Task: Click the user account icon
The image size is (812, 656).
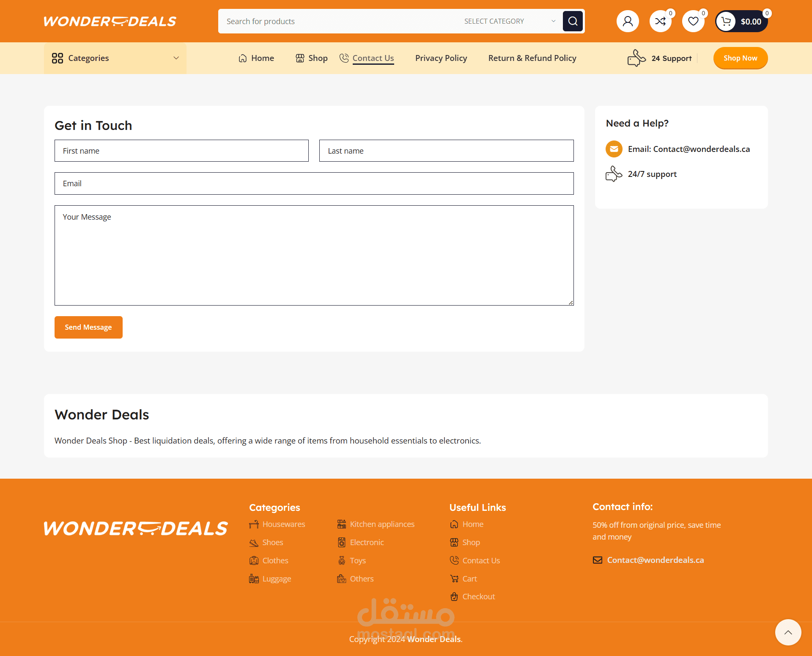Action: 628,21
